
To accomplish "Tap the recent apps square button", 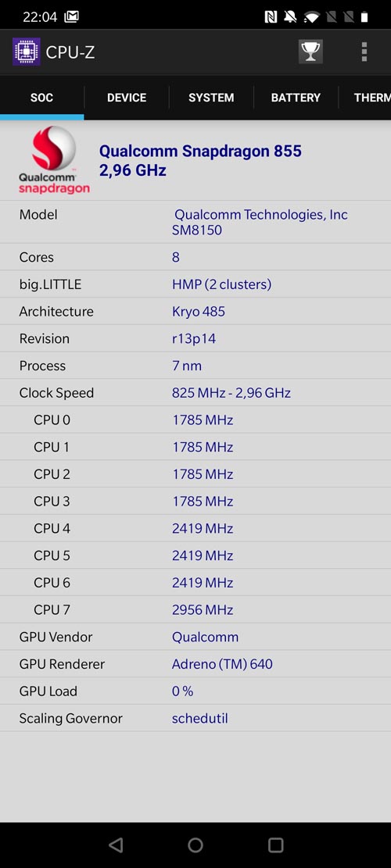I will (x=275, y=845).
